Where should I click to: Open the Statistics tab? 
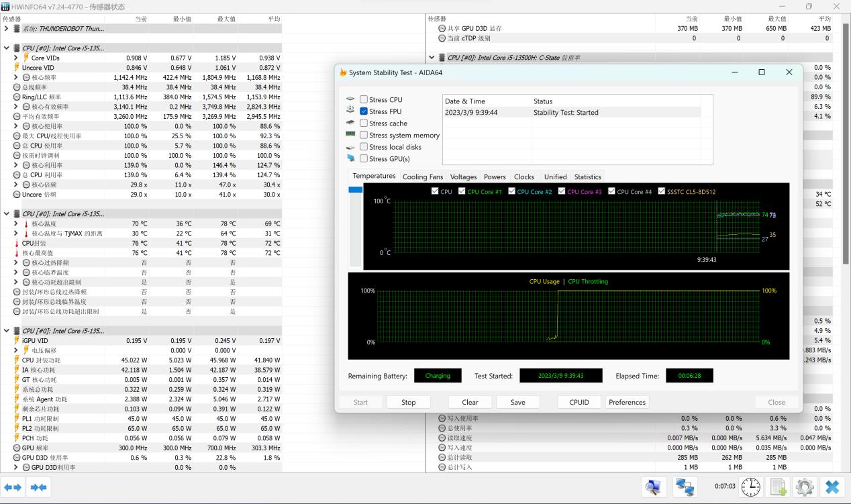pyautogui.click(x=587, y=177)
